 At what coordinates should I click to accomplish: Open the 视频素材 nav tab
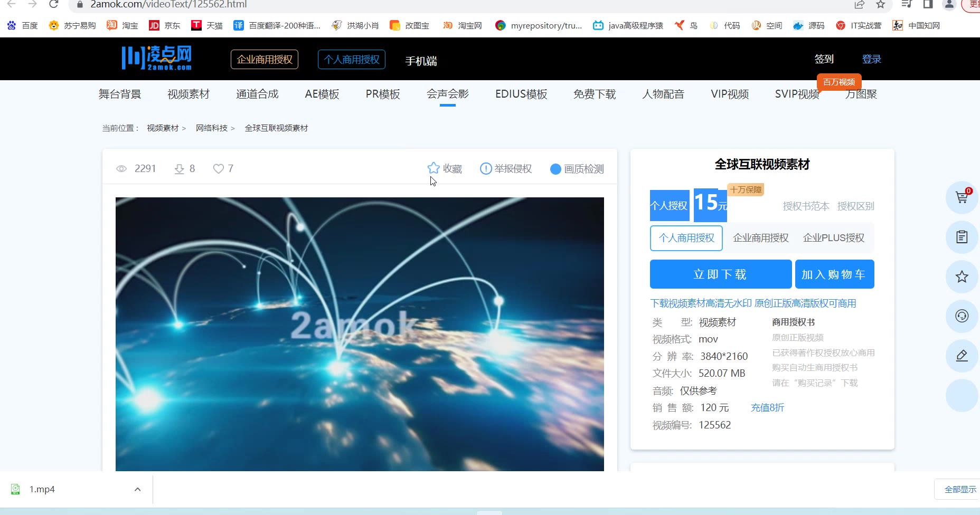point(189,94)
